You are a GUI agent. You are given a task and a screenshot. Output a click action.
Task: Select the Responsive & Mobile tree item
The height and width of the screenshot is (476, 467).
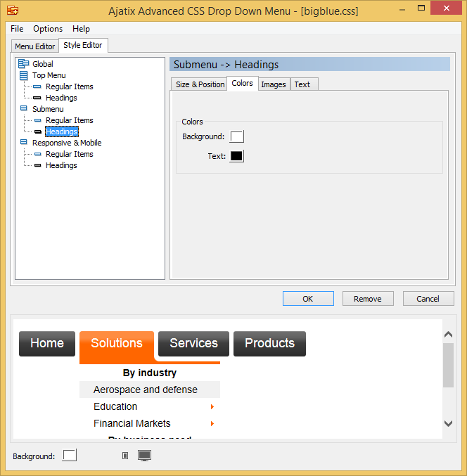point(67,143)
